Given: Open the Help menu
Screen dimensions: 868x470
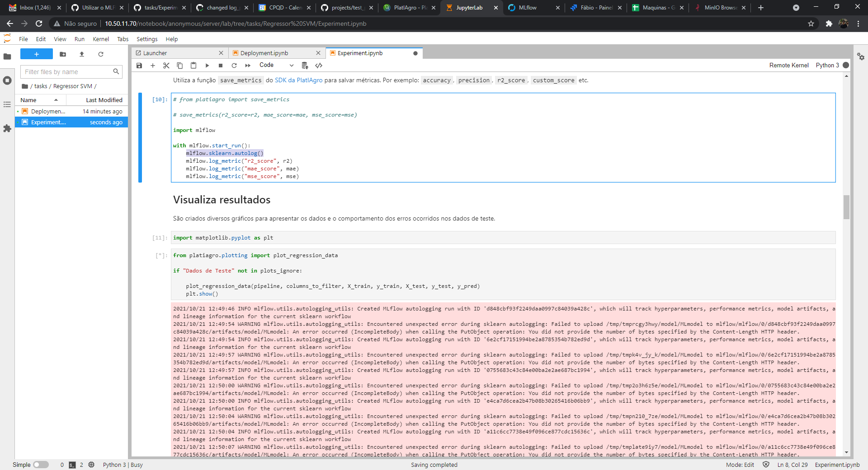Looking at the screenshot, I should [172, 39].
